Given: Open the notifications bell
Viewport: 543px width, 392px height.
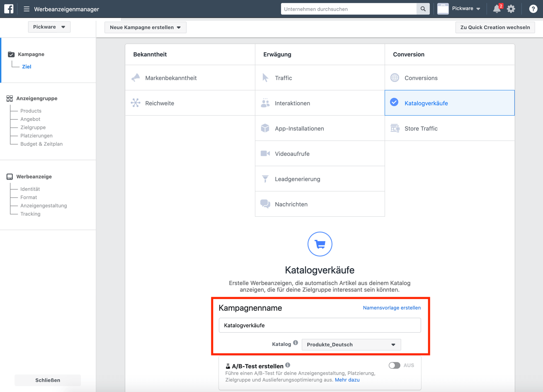Looking at the screenshot, I should tap(497, 9).
